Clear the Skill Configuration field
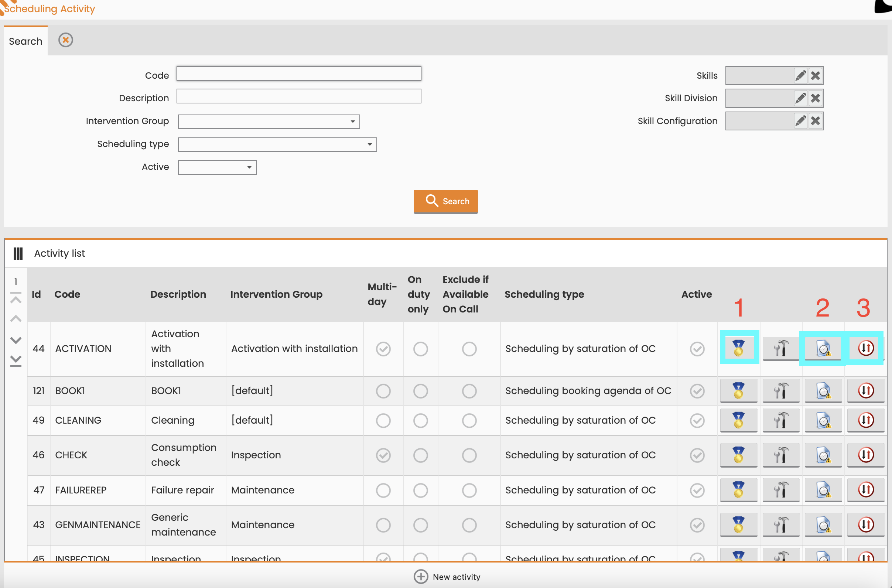 coord(815,121)
